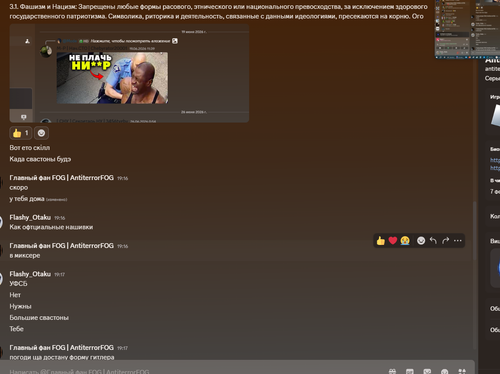Select the message "Как офтциальные нашивки"

[x=51, y=227]
